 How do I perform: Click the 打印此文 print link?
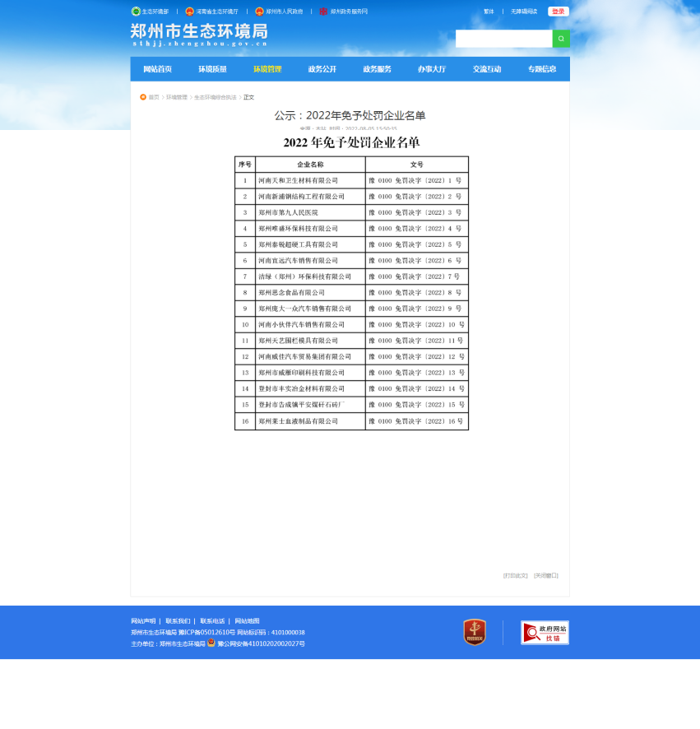point(516,576)
